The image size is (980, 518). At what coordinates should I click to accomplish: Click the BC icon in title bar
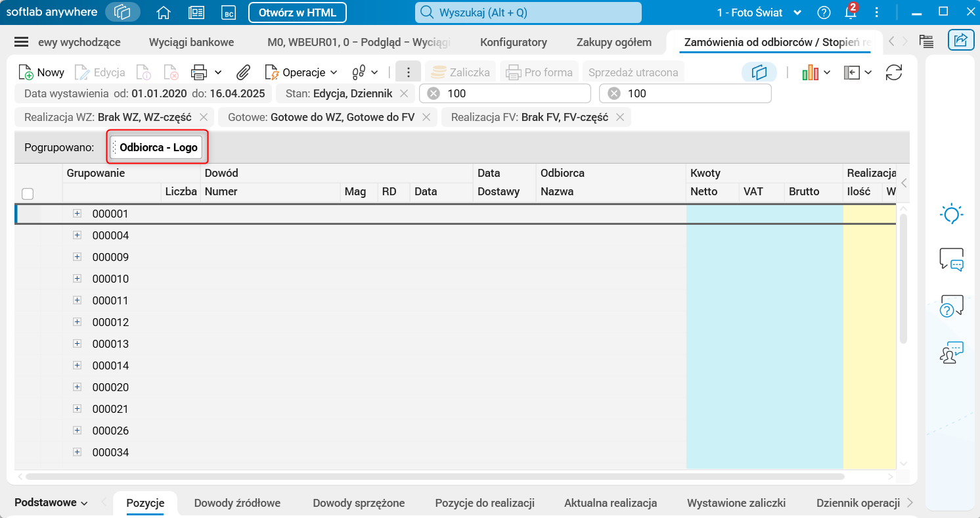pyautogui.click(x=229, y=12)
